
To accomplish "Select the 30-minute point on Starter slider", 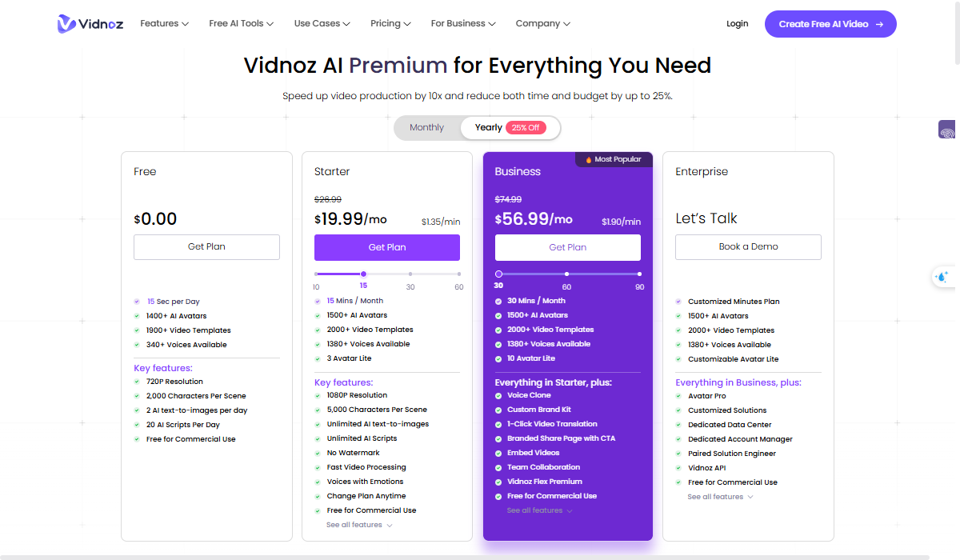I will pyautogui.click(x=410, y=274).
